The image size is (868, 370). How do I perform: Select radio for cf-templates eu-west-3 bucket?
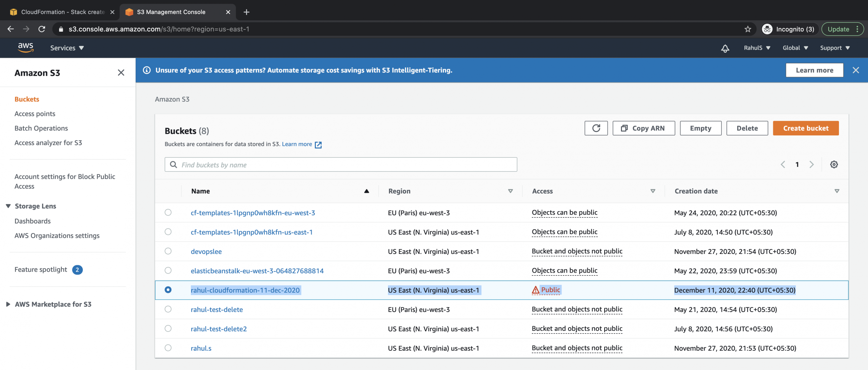tap(168, 213)
